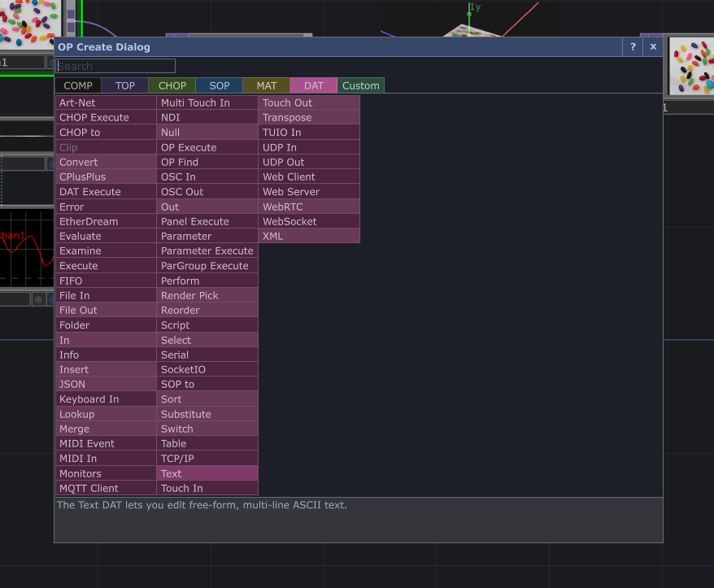714x588 pixels.
Task: Pick the OSC Out DAT
Action: click(x=207, y=192)
